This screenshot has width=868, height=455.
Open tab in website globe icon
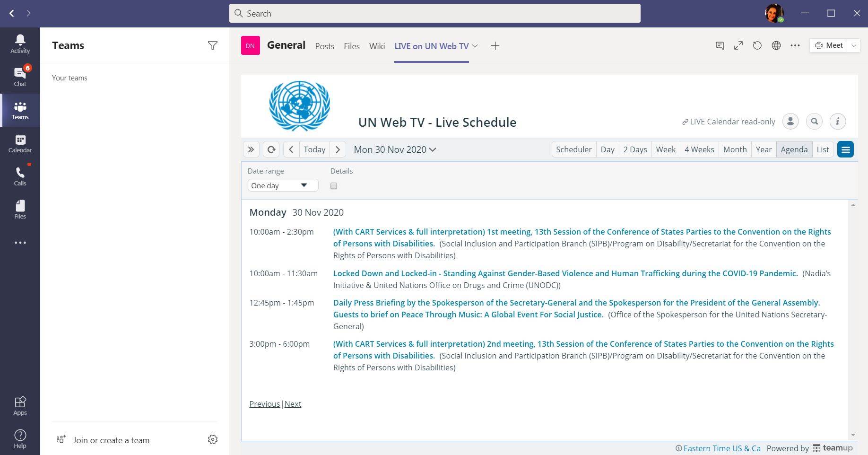tap(776, 45)
